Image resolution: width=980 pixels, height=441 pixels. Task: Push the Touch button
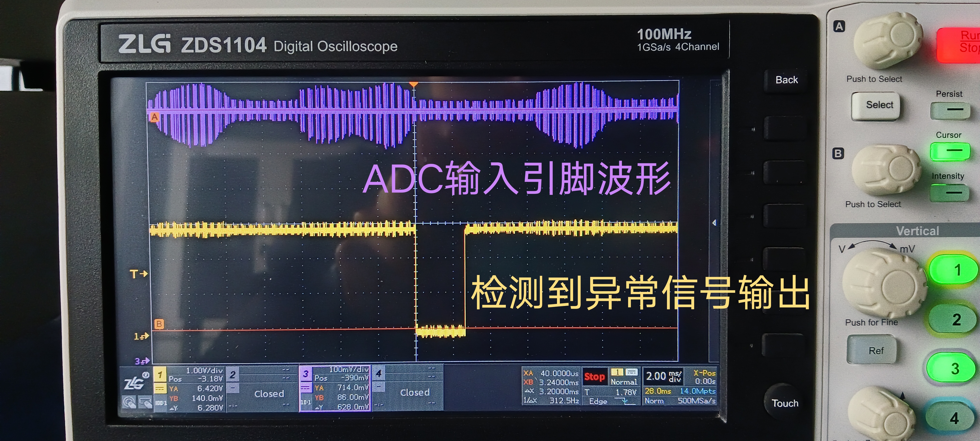click(x=785, y=403)
